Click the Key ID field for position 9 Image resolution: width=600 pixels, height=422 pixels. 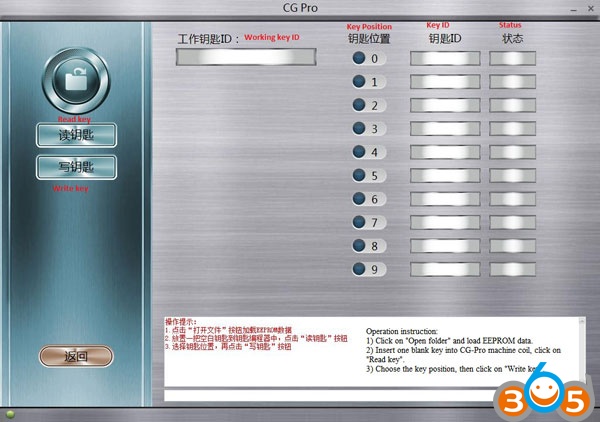(x=445, y=269)
